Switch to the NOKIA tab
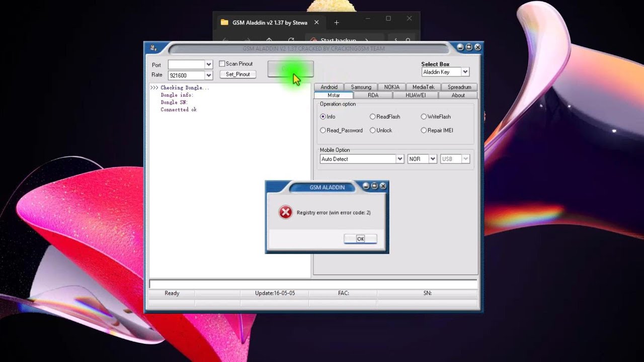 coord(391,87)
